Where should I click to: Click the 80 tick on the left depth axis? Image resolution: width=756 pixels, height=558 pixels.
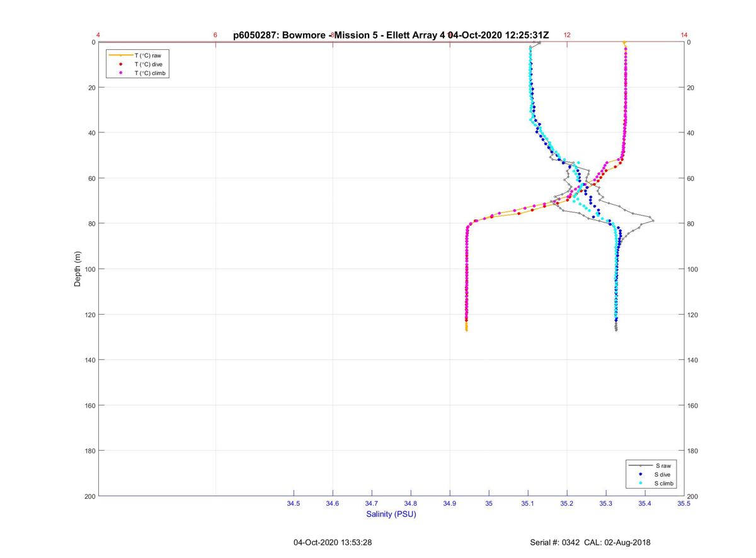click(x=91, y=224)
